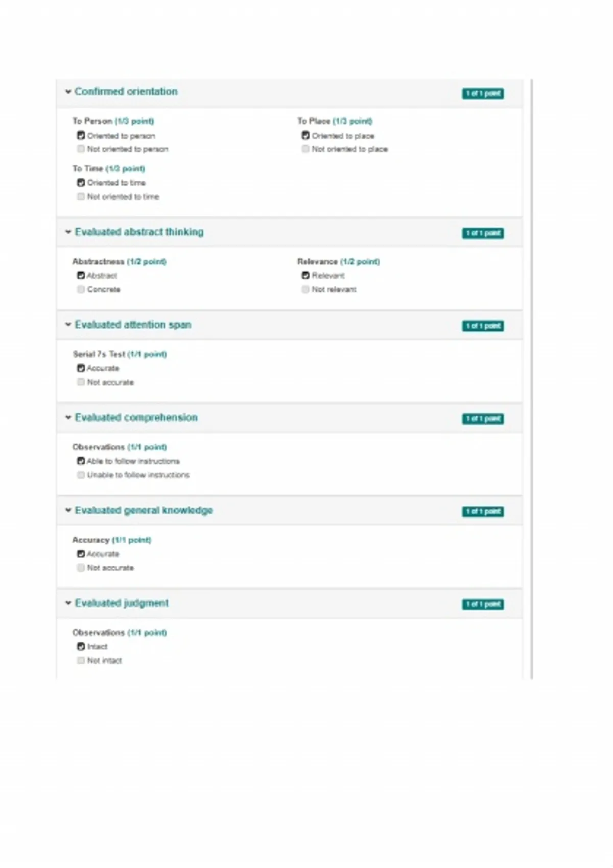
Task: Toggle the Oriented to time checkbox
Action: [x=81, y=183]
